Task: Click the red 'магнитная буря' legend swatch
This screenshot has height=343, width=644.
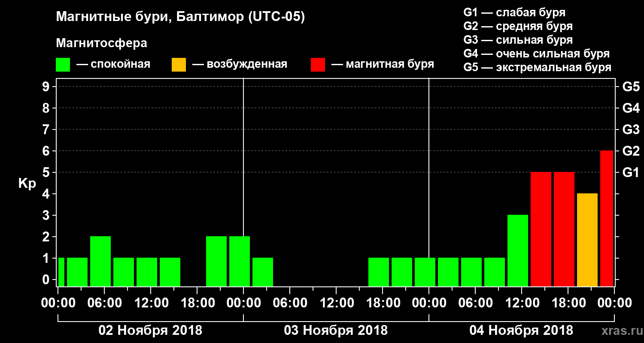Action: [x=318, y=65]
